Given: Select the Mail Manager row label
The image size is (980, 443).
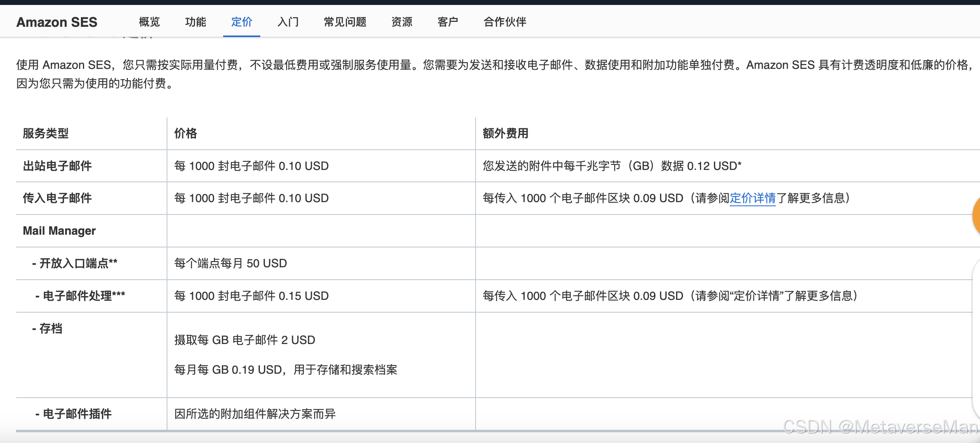Looking at the screenshot, I should 59,231.
